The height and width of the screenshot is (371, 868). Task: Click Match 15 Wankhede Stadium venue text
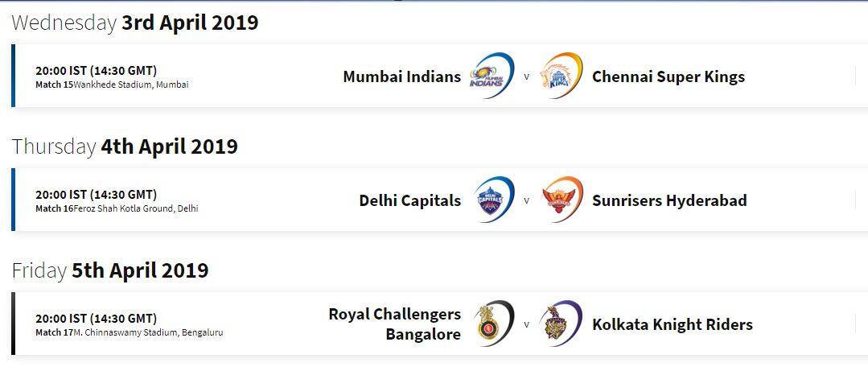point(112,85)
